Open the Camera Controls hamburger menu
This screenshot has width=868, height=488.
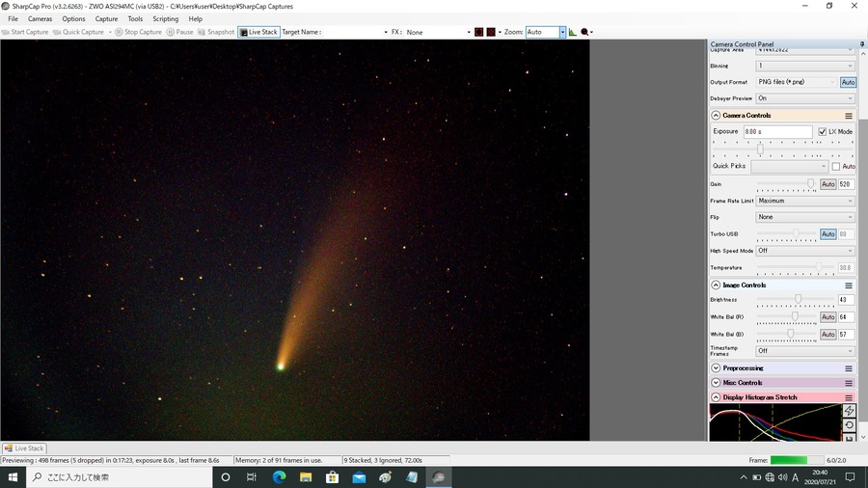pyautogui.click(x=848, y=116)
